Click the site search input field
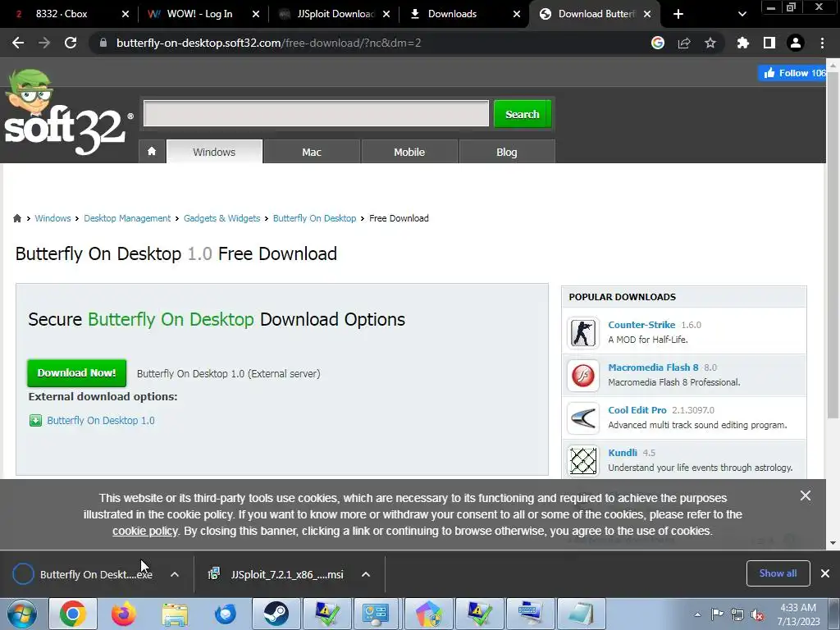 pyautogui.click(x=316, y=113)
